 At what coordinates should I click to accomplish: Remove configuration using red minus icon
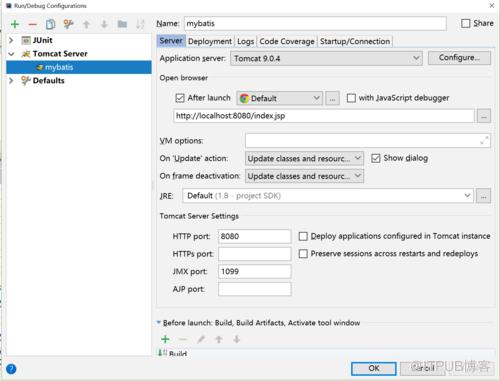click(x=33, y=24)
